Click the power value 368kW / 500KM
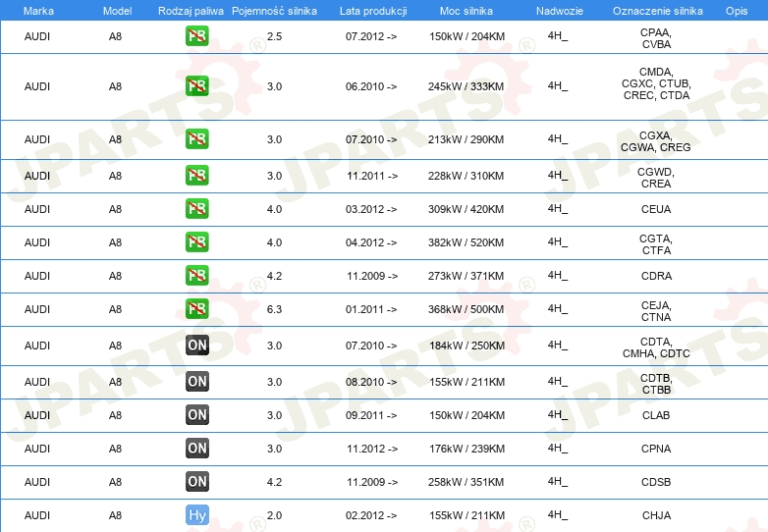Screen dimensions: 768x532 [466, 309]
